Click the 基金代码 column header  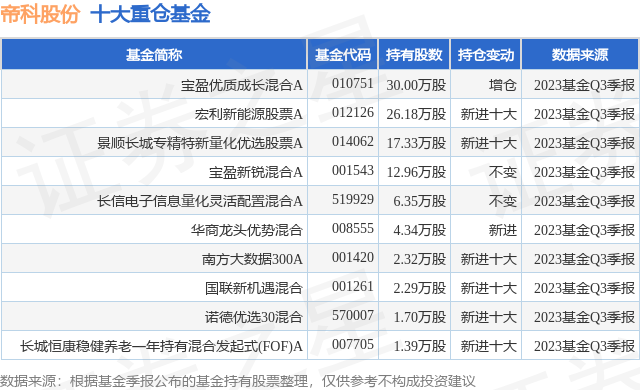[343, 55]
